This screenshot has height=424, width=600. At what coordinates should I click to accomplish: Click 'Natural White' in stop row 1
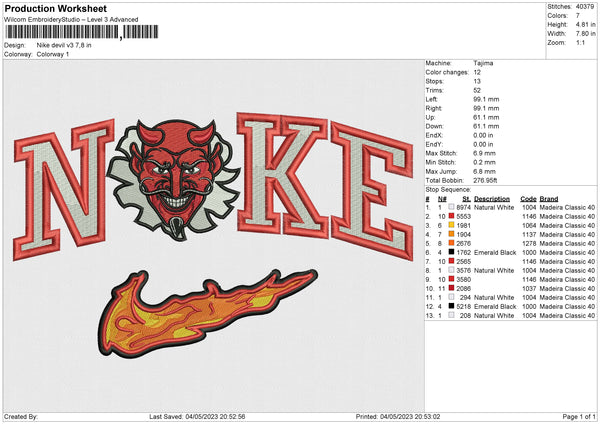pos(494,207)
